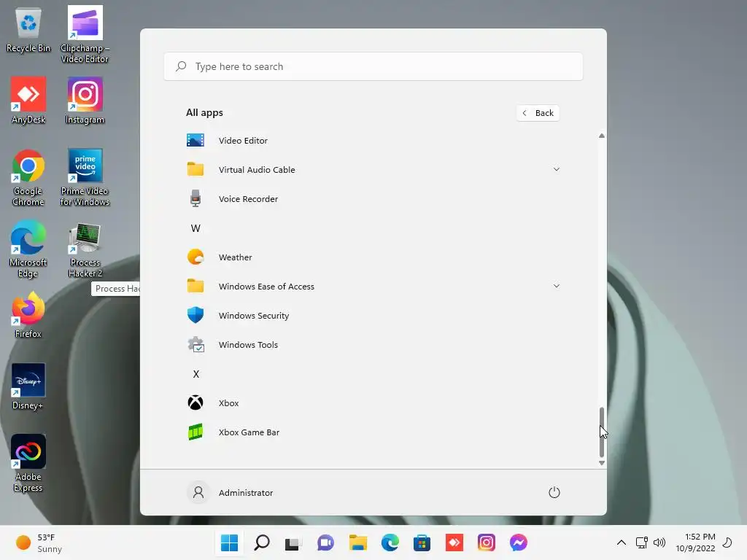Screen dimensions: 747x560
Task: Open the Weather app icon
Action: pos(196,257)
